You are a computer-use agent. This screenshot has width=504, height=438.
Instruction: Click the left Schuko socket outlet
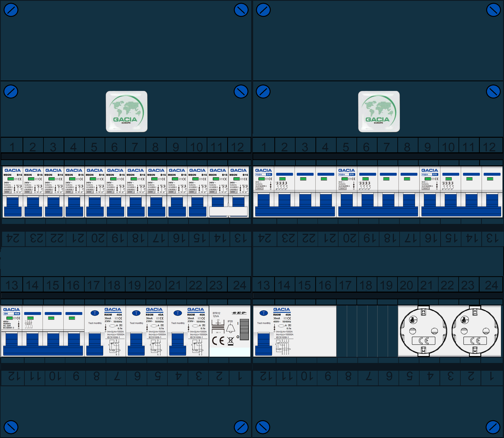coord(423,331)
